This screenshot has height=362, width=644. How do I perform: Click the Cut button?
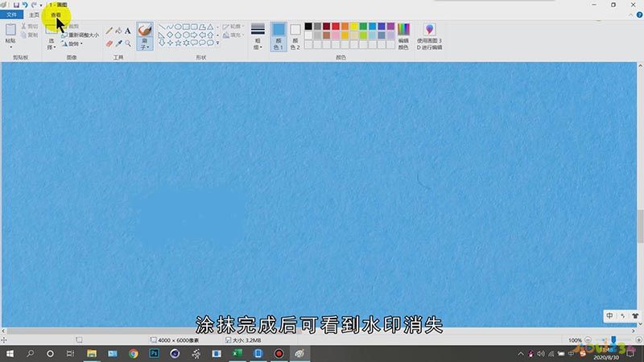coord(30,27)
